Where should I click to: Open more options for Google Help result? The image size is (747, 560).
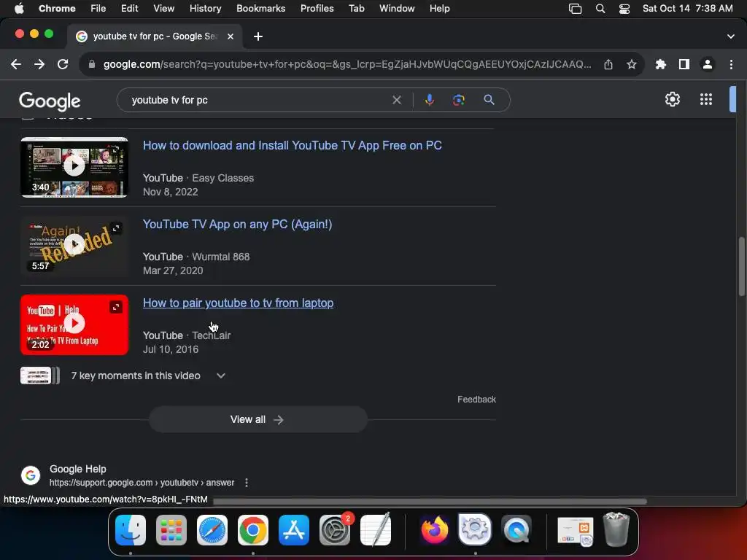[247, 483]
